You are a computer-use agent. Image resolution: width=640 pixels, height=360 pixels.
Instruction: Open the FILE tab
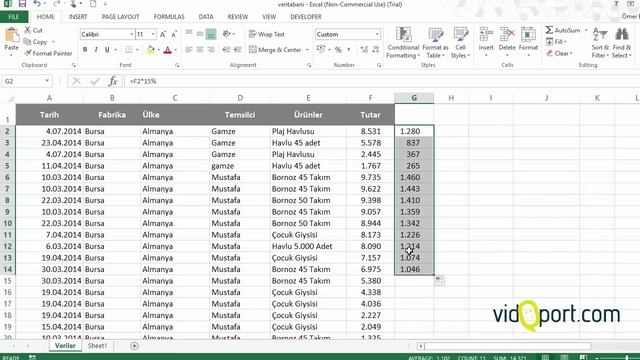pos(14,17)
